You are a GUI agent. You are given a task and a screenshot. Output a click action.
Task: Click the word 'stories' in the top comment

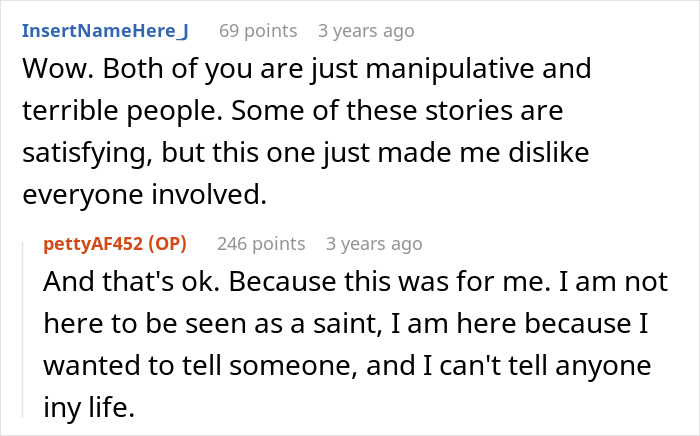point(468,111)
